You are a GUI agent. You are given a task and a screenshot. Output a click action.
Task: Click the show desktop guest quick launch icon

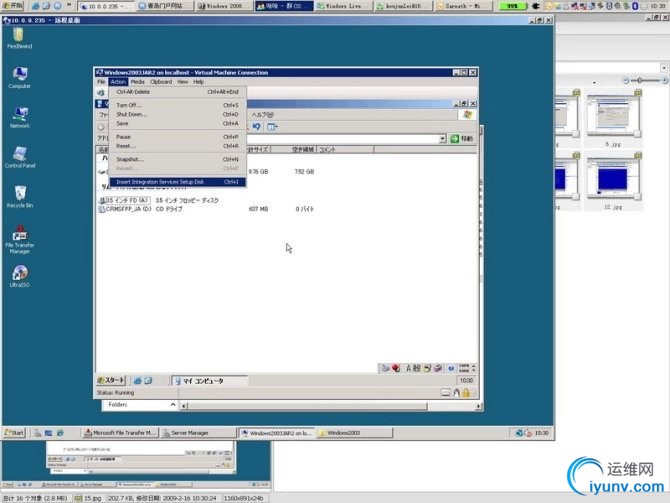point(148,381)
